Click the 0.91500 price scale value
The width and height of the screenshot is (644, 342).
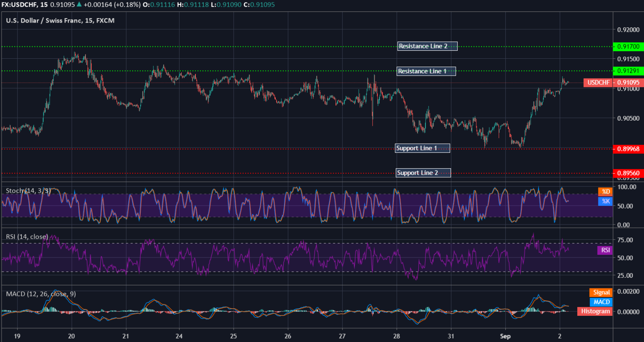tap(628, 59)
